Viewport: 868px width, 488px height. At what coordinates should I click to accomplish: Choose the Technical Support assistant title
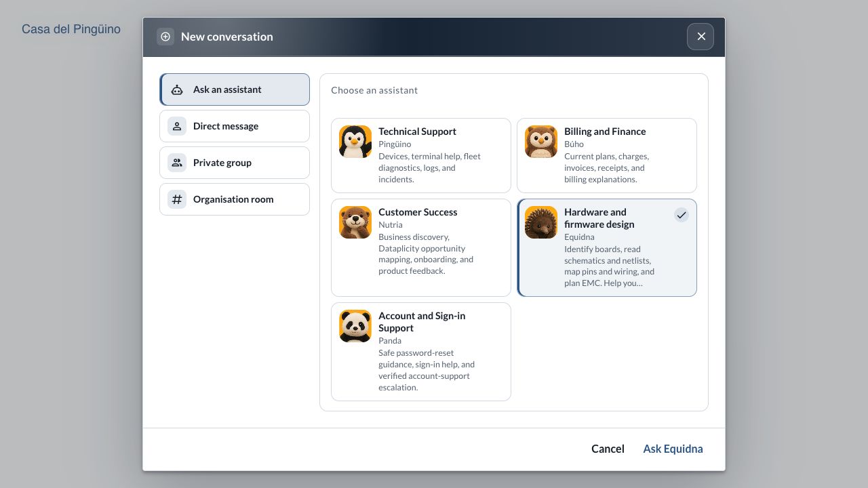[x=417, y=131]
